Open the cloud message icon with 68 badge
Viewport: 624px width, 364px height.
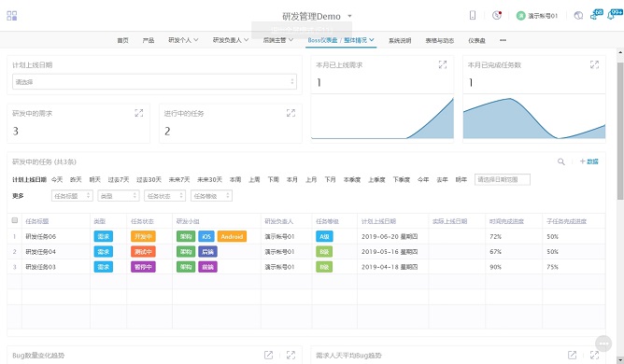point(596,15)
